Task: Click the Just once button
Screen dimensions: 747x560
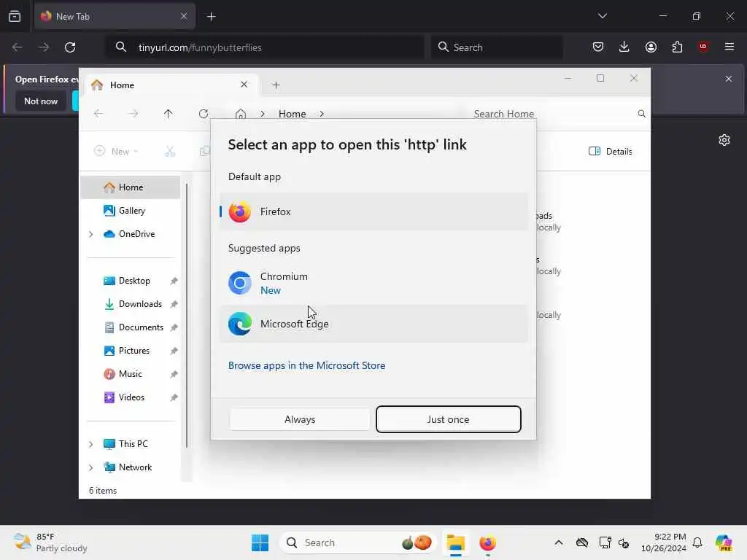Action: click(449, 419)
